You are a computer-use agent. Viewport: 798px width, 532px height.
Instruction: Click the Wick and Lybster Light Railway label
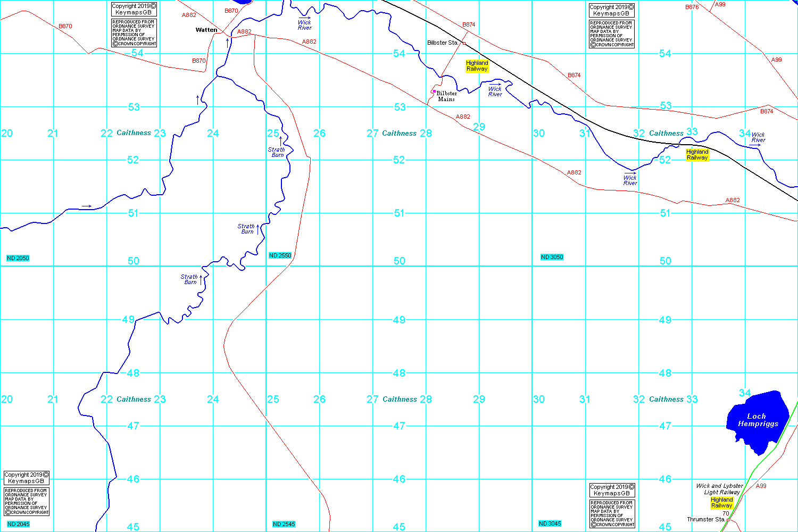point(719,489)
